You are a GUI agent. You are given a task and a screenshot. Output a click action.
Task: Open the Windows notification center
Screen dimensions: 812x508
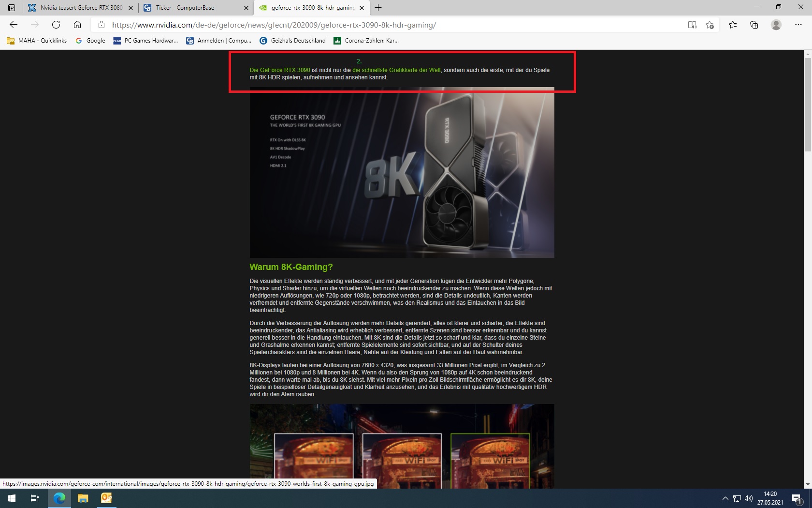pyautogui.click(x=797, y=498)
